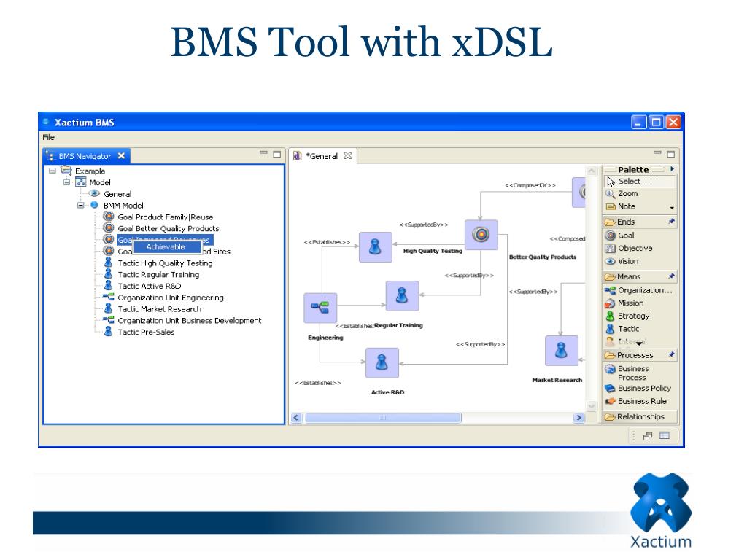The width and height of the screenshot is (747, 560).
Task: Click the Market Research tactic node
Action: [562, 351]
